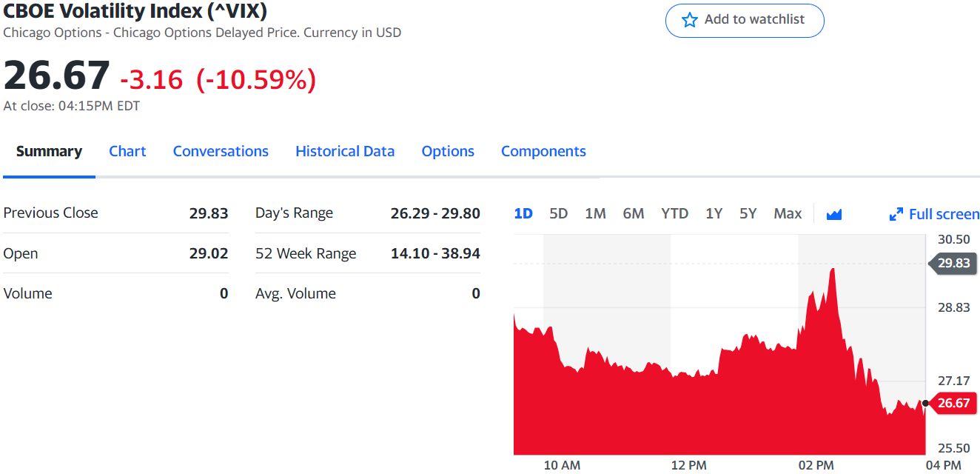
Task: Click the -3.16 price change text
Action: 151,79
